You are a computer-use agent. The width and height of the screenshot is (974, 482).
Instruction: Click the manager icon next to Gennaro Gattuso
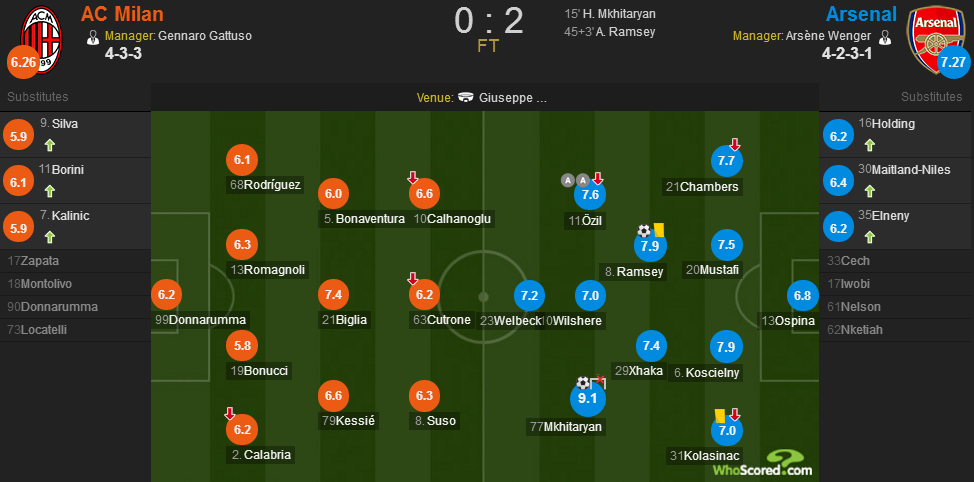point(93,36)
